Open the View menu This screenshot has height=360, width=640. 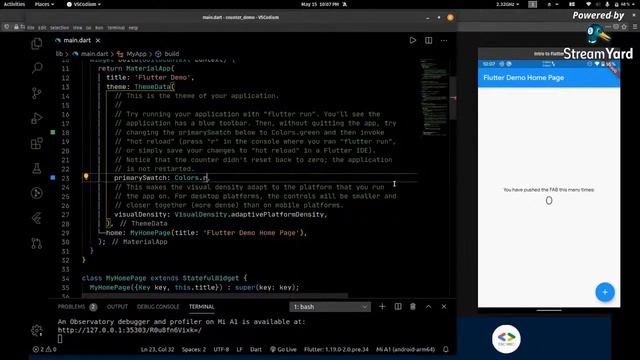coord(78,28)
